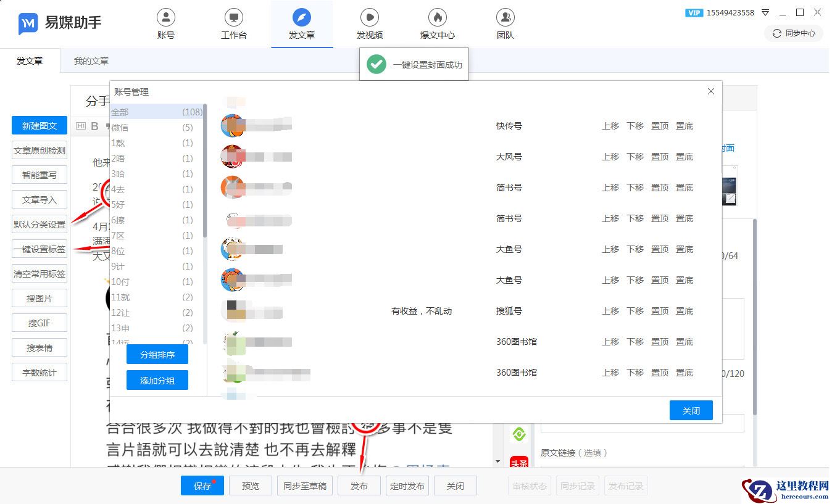Select the 12让 group
The height and width of the screenshot is (504, 832).
click(x=157, y=313)
